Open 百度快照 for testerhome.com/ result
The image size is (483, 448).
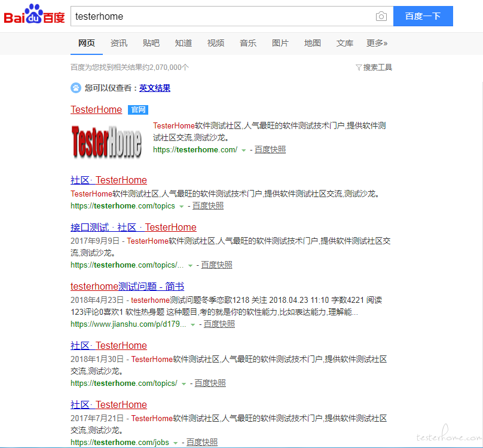[x=270, y=150]
